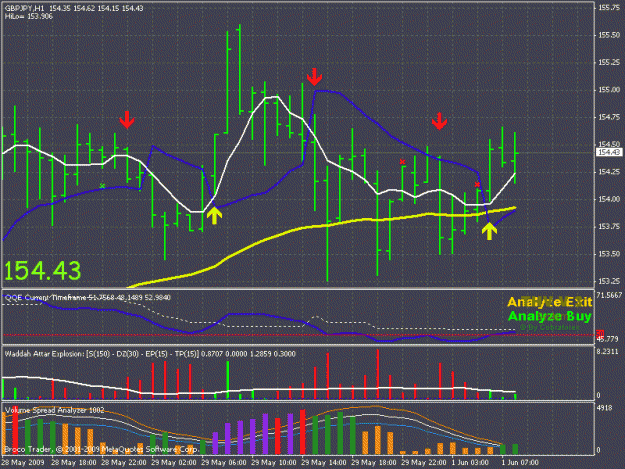Screen dimensions: 625x469
Task: Select the small green x marker on blue line
Action: pos(102,186)
